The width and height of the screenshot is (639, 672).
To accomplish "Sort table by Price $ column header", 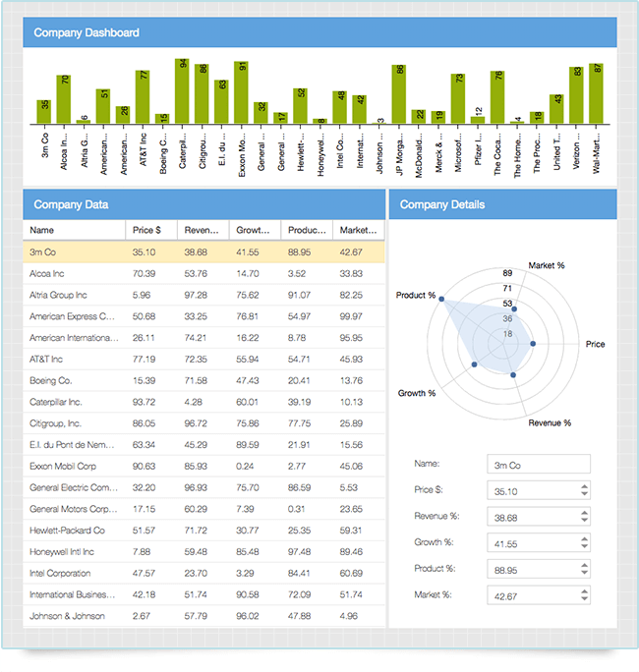I will coord(151,230).
